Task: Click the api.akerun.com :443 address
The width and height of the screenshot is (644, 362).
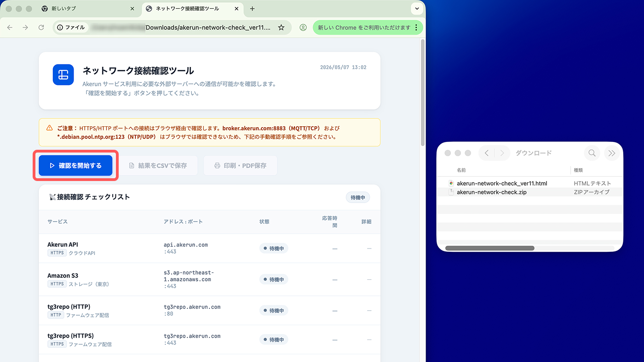Action: click(x=186, y=248)
